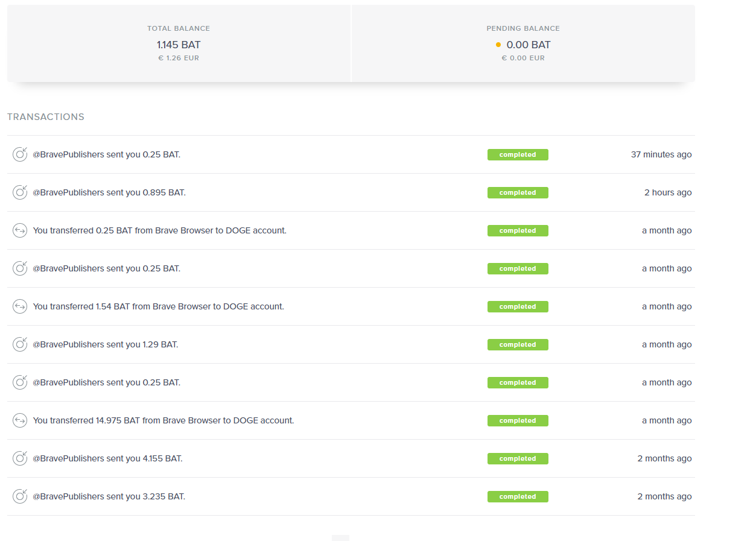The height and width of the screenshot is (541, 756).
Task: Click the receive icon for the 1.29 BAT transaction
Action: 20,344
